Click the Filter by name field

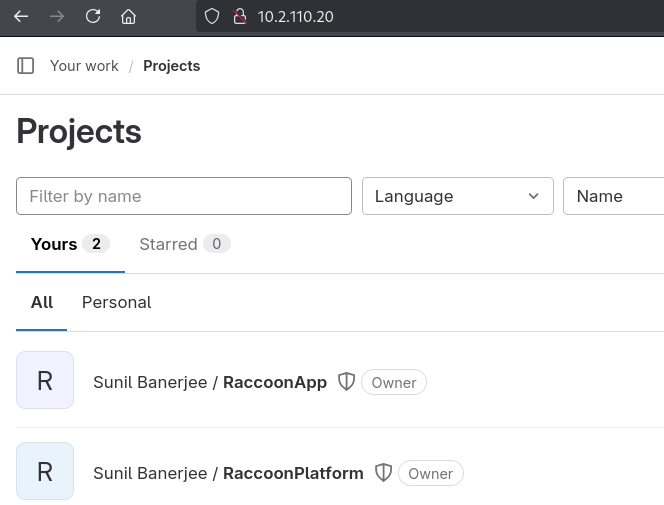coord(184,196)
